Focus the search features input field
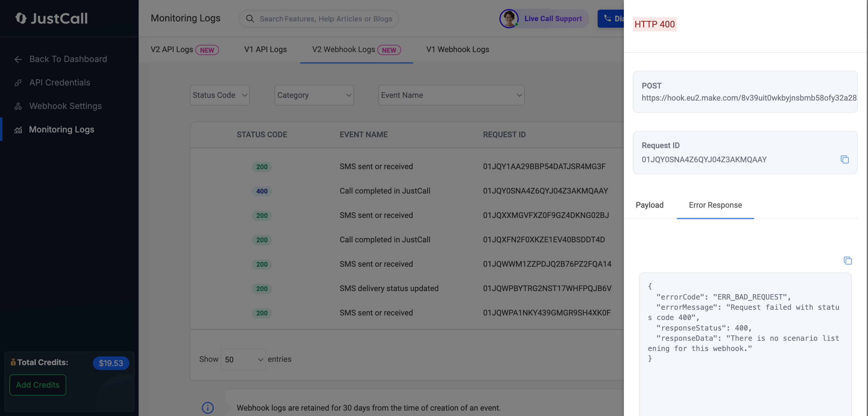The width and height of the screenshot is (868, 416). click(x=325, y=19)
